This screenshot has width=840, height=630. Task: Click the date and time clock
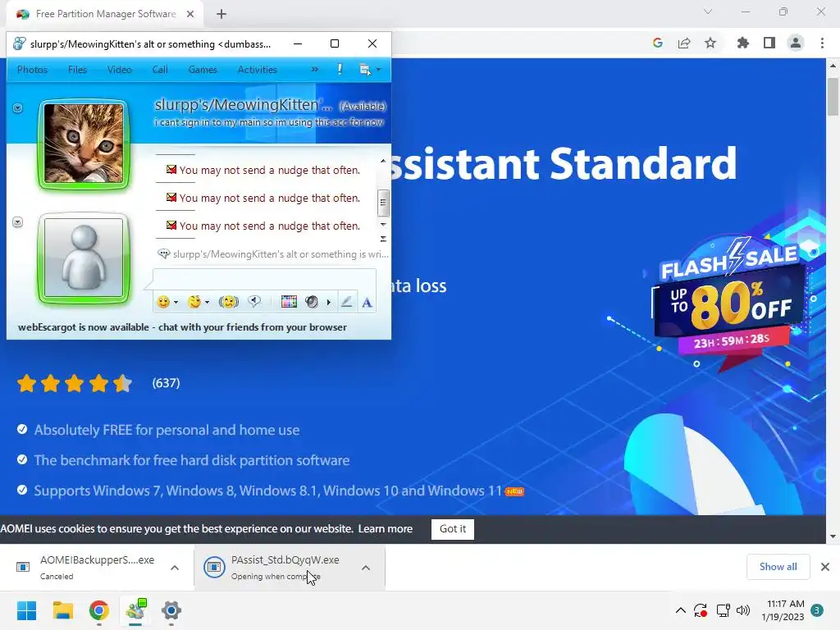783,610
